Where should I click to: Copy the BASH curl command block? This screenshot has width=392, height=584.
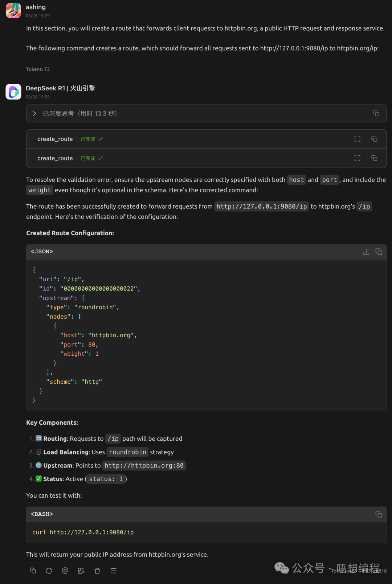click(x=379, y=514)
